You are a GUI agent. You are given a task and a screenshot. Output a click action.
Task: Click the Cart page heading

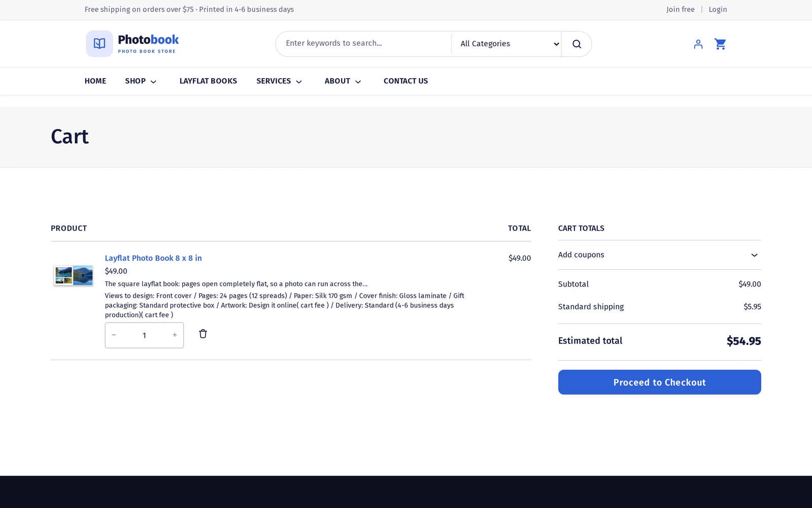pyautogui.click(x=70, y=137)
